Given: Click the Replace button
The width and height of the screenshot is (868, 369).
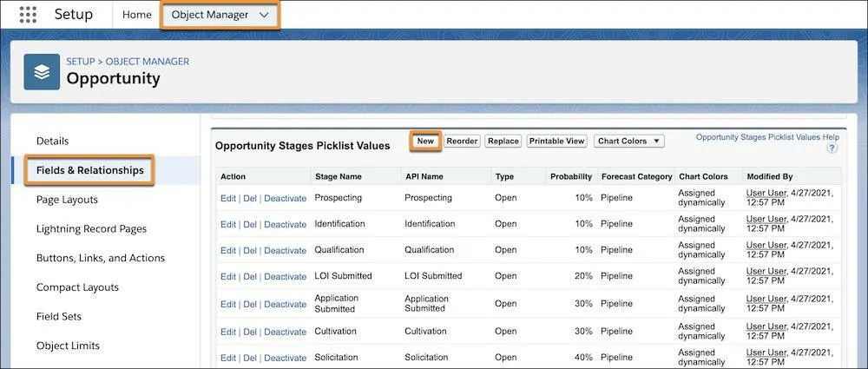Looking at the screenshot, I should point(503,142).
